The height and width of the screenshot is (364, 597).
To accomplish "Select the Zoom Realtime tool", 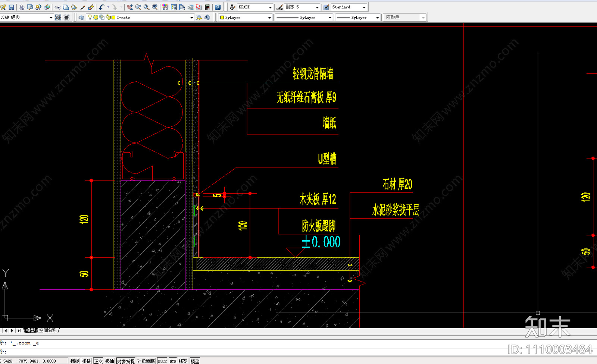I will [x=138, y=7].
